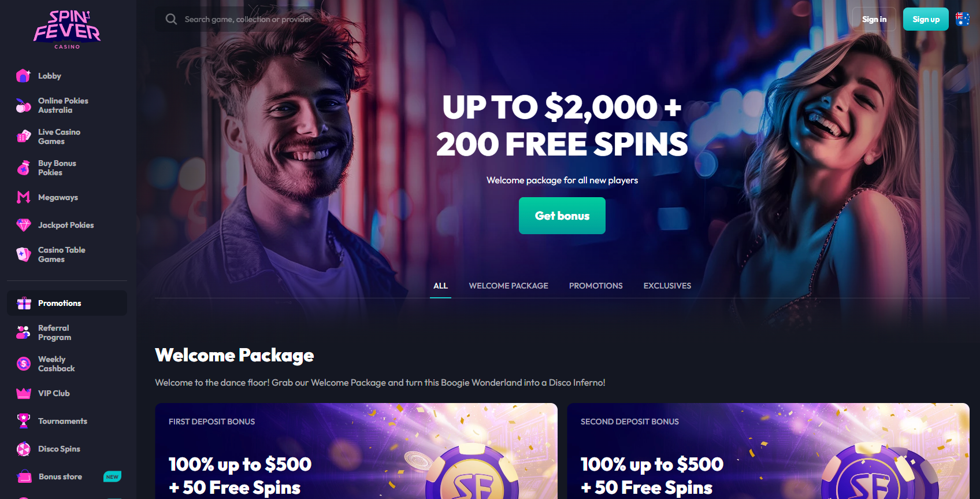Click the Bonus store bag icon
980x499 pixels.
pos(24,476)
